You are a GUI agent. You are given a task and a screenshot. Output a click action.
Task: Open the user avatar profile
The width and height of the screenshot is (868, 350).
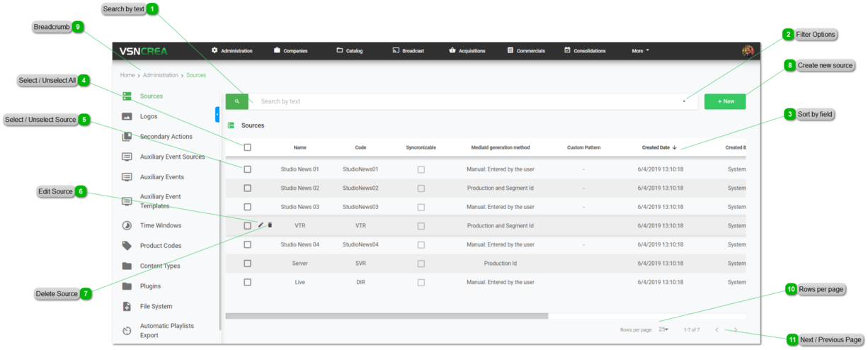(x=747, y=51)
